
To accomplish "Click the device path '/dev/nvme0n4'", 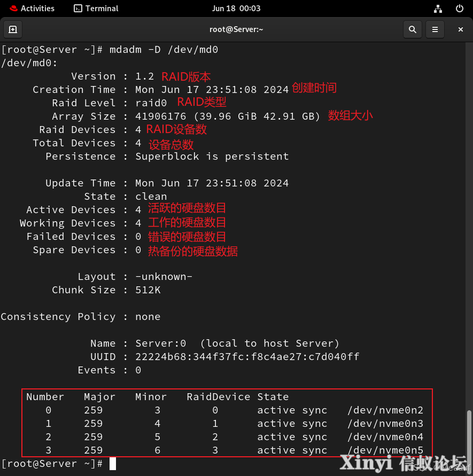I will coord(385,437).
